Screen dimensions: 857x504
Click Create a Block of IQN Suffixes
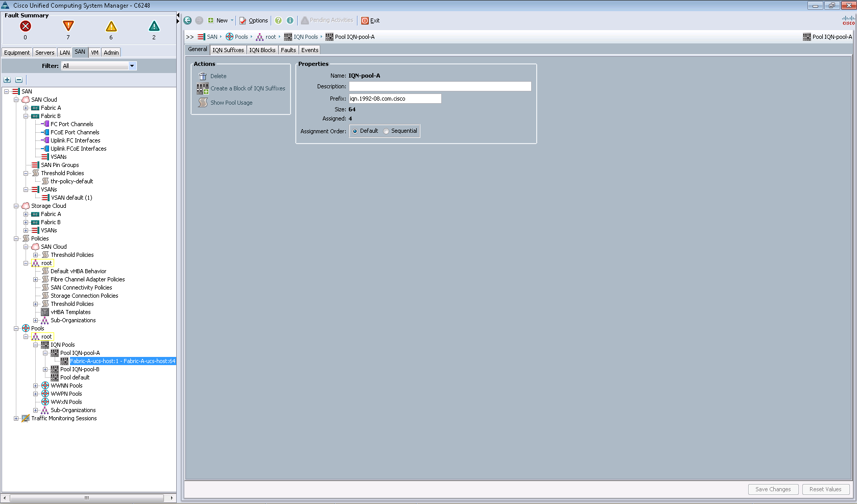click(248, 88)
